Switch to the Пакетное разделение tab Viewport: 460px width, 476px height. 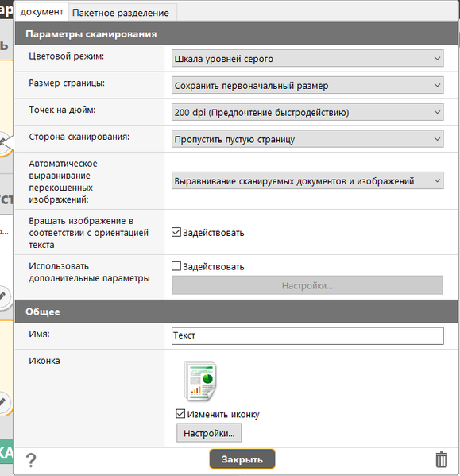(x=121, y=13)
